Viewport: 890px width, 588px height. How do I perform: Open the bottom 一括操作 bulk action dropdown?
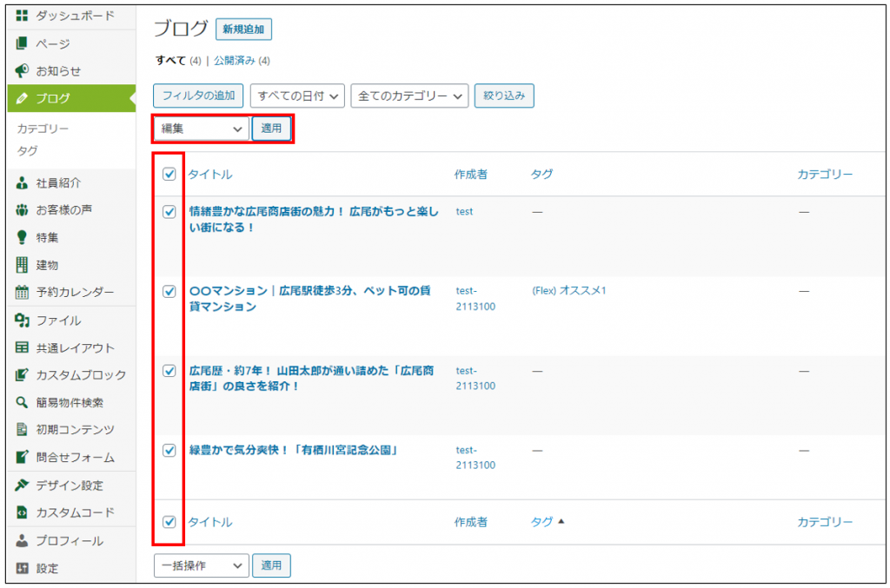[201, 565]
